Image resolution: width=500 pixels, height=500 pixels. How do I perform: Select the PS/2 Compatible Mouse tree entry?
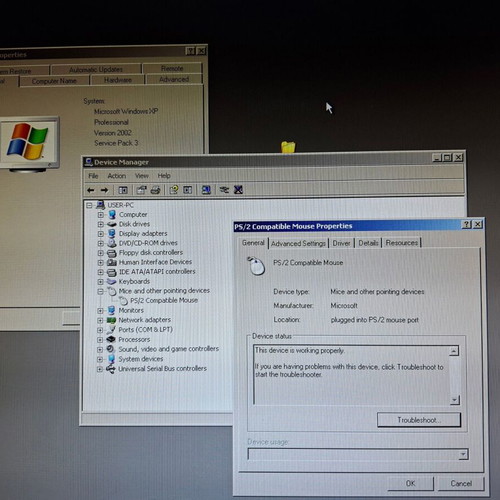164,300
